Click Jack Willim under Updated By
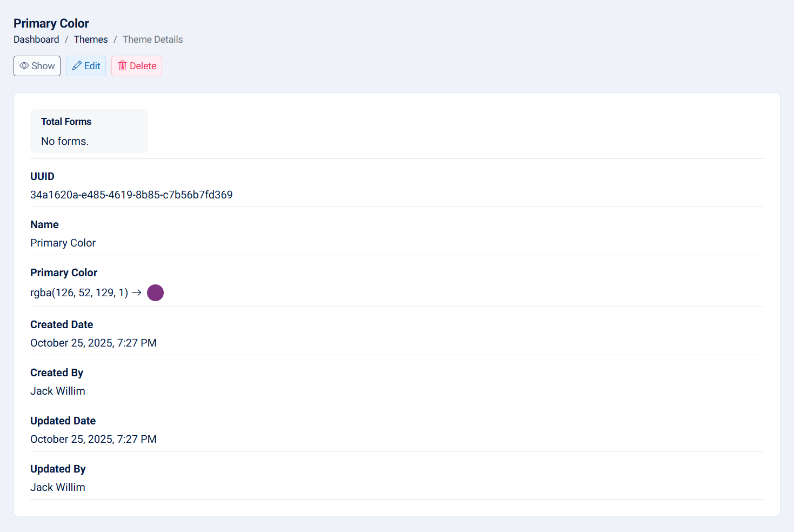The image size is (794, 532). (58, 487)
